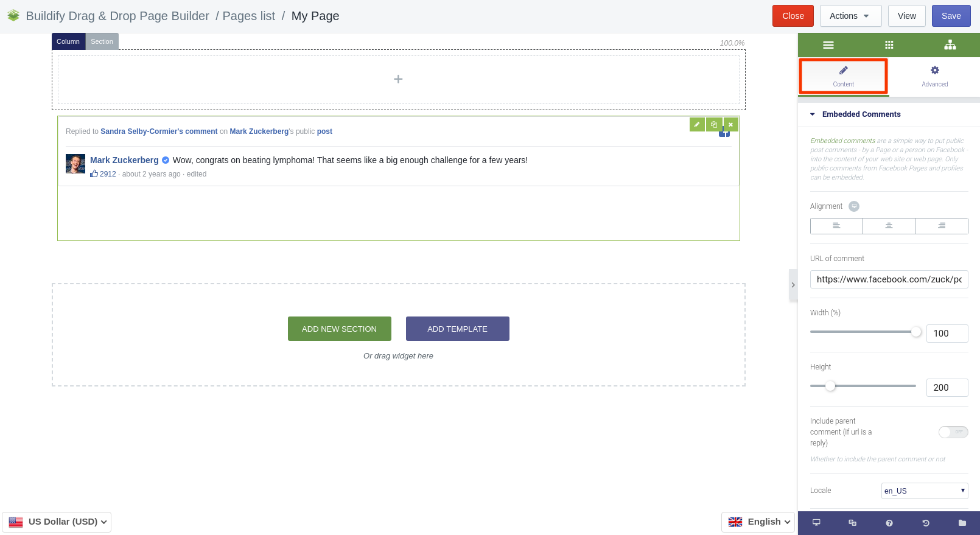Click the 2912 likes count
Image resolution: width=980 pixels, height=535 pixels.
pyautogui.click(x=108, y=174)
